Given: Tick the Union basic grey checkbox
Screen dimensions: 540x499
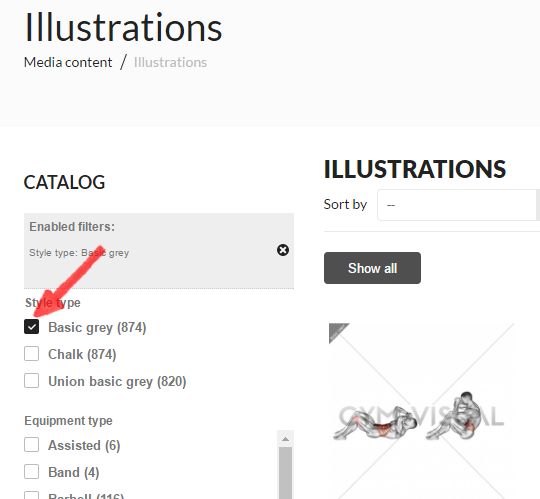Looking at the screenshot, I should 31,381.
